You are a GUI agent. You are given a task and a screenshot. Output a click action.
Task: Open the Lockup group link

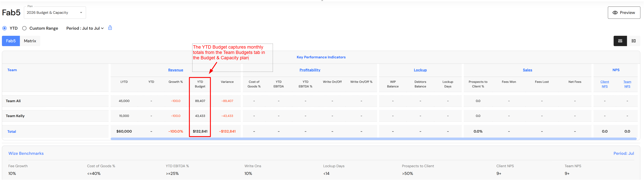[x=420, y=70]
